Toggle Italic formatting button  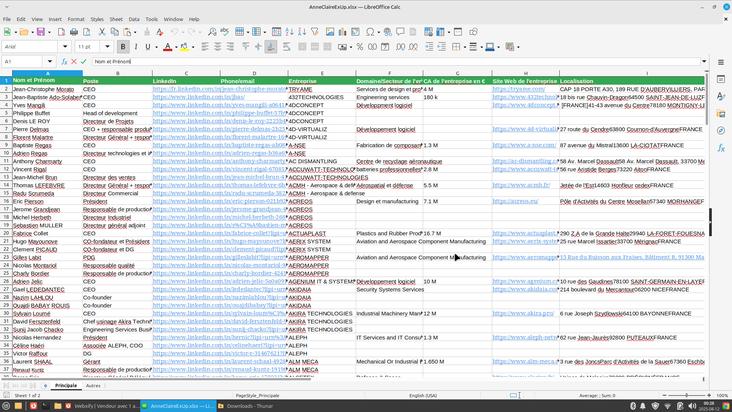(136, 47)
